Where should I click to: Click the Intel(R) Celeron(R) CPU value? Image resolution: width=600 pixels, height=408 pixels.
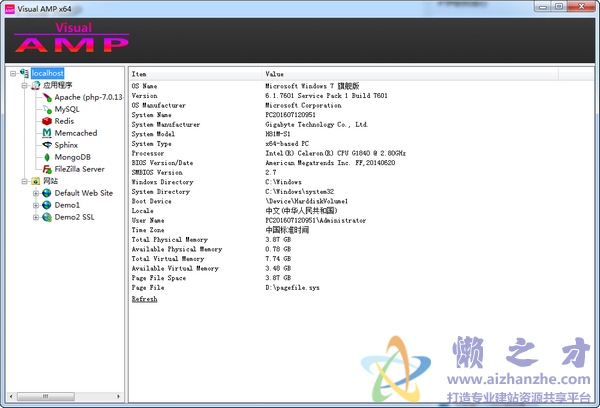coord(336,153)
